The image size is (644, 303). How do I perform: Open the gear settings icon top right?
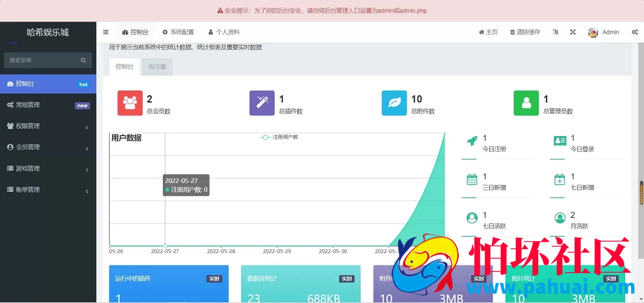click(x=635, y=32)
